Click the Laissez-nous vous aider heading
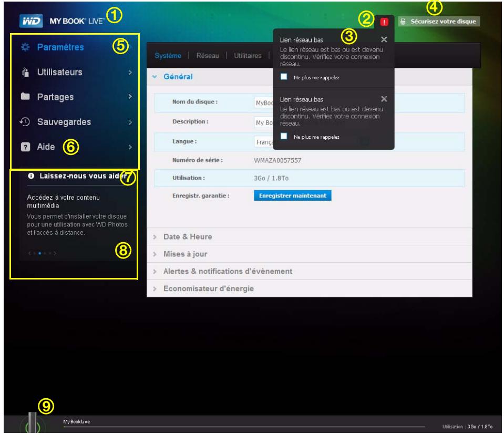The height and width of the screenshot is (435, 504). pyautogui.click(x=83, y=176)
